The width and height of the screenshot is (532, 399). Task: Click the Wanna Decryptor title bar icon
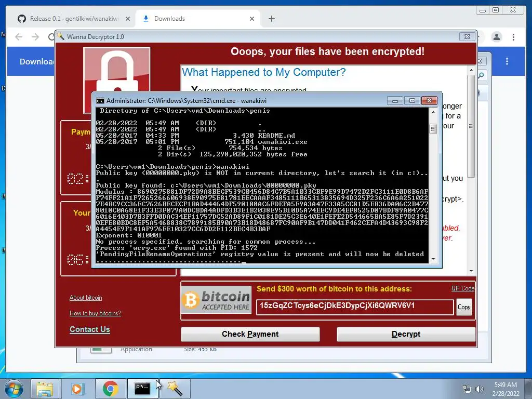(x=61, y=36)
